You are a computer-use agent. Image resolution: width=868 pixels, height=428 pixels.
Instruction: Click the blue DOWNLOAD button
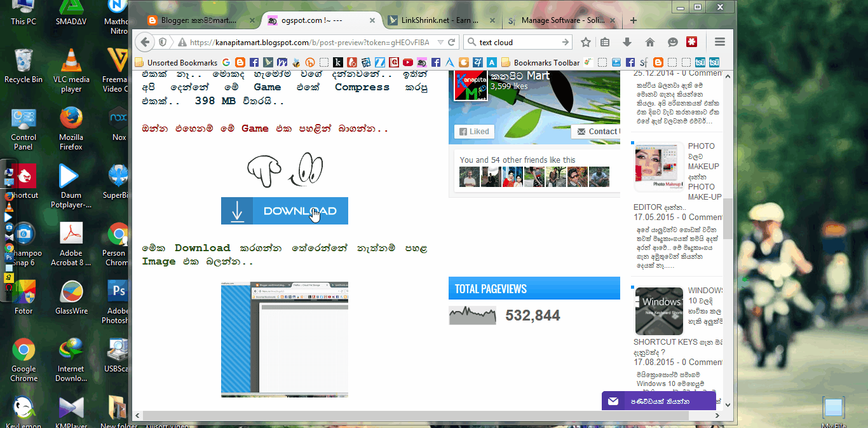[x=285, y=211]
